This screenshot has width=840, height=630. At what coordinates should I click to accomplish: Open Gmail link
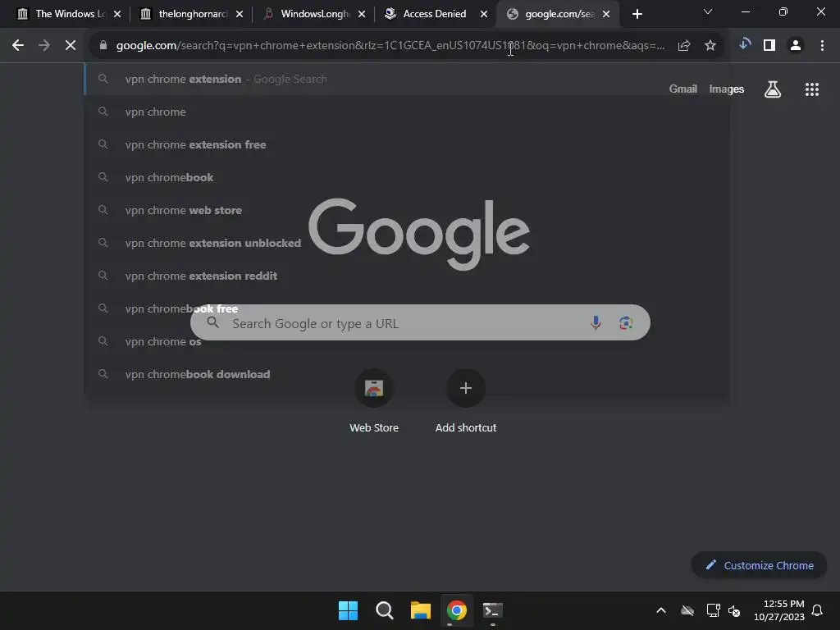point(683,89)
